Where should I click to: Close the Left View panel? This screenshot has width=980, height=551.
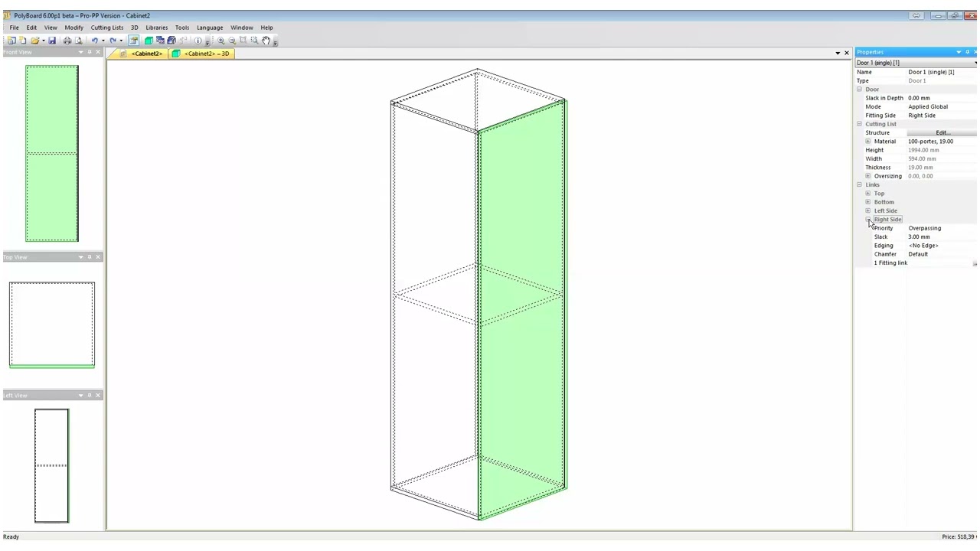[98, 395]
